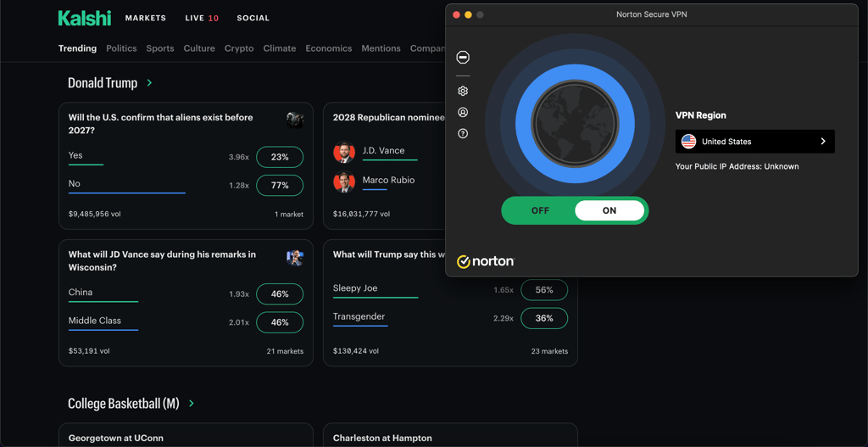
Task: Select the Economics tab
Action: click(329, 48)
